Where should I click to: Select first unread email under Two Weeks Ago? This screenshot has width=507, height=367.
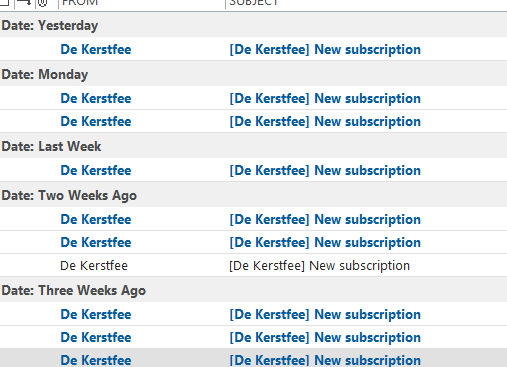pyautogui.click(x=253, y=219)
